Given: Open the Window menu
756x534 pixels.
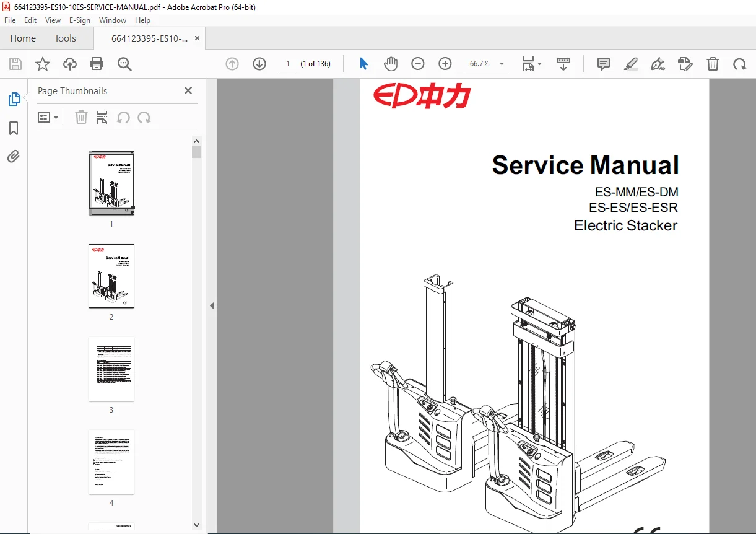Looking at the screenshot, I should [x=113, y=20].
